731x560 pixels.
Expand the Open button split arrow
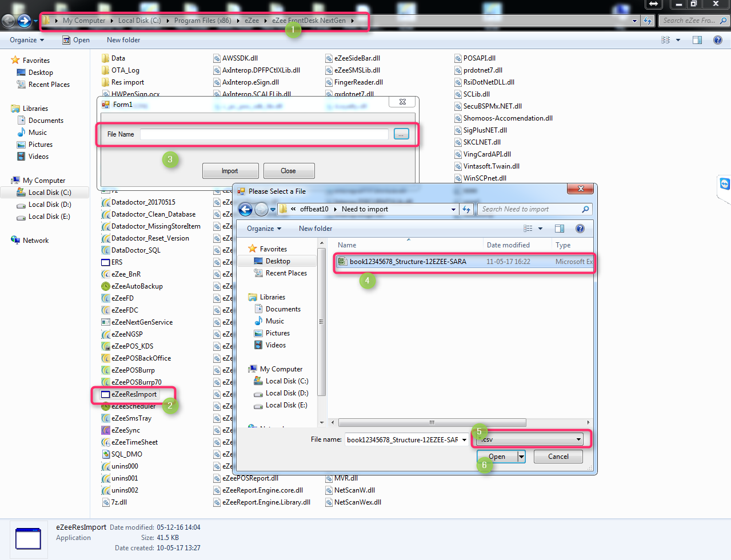[521, 457]
